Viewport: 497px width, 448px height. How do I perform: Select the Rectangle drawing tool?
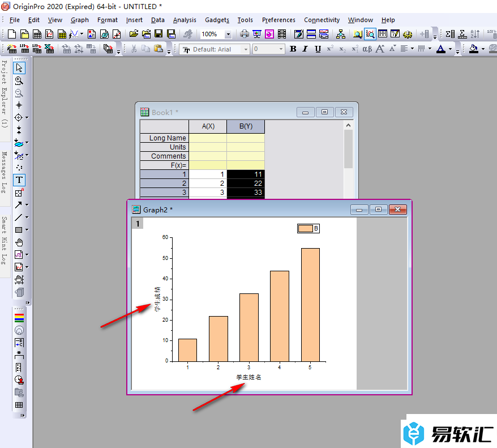click(18, 230)
